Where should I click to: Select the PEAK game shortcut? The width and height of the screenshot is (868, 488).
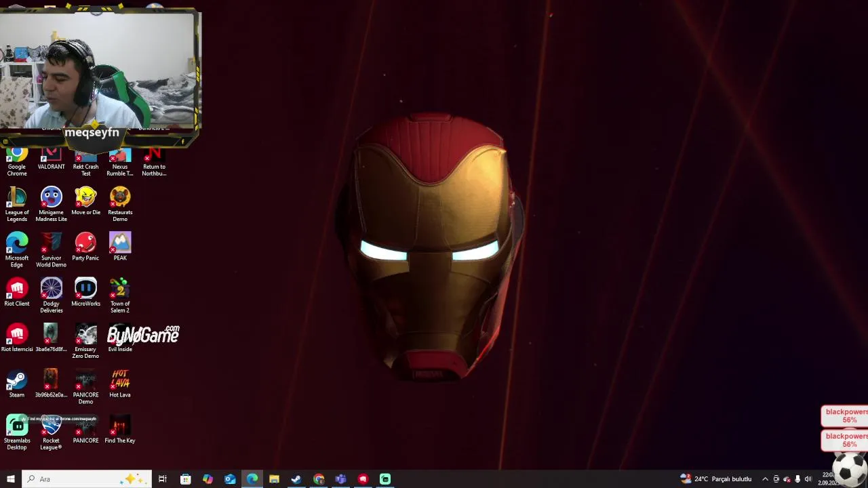click(x=120, y=247)
